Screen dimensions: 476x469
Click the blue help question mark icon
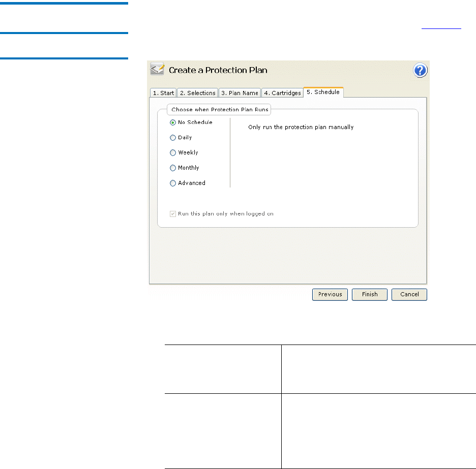420,71
